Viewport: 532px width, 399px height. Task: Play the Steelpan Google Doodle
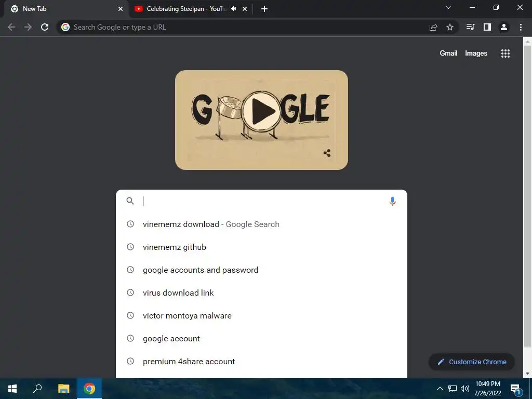[262, 112]
